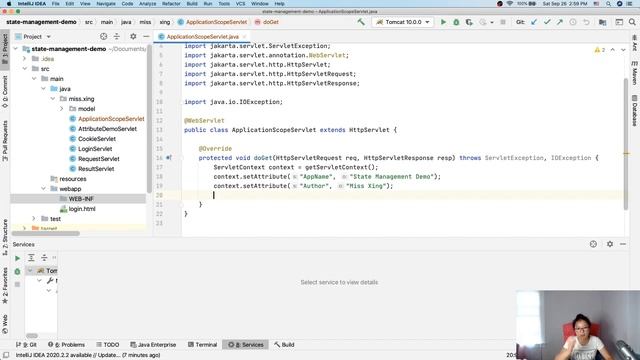Collapse the state-management-demo root node
Image resolution: width=640 pixels, height=360 pixels.
16,49
